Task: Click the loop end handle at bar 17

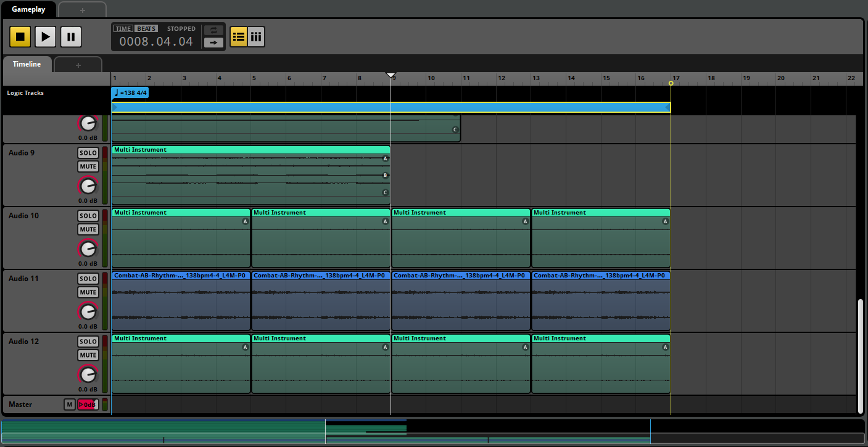Action: [x=671, y=83]
